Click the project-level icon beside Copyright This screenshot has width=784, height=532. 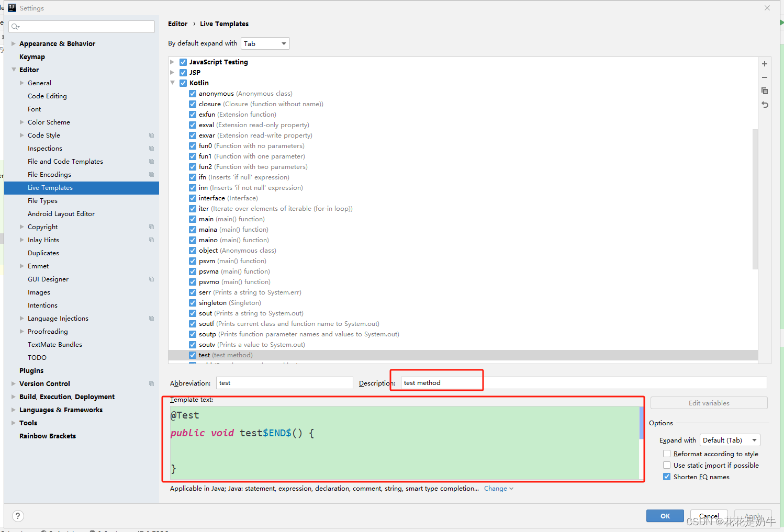tap(152, 227)
